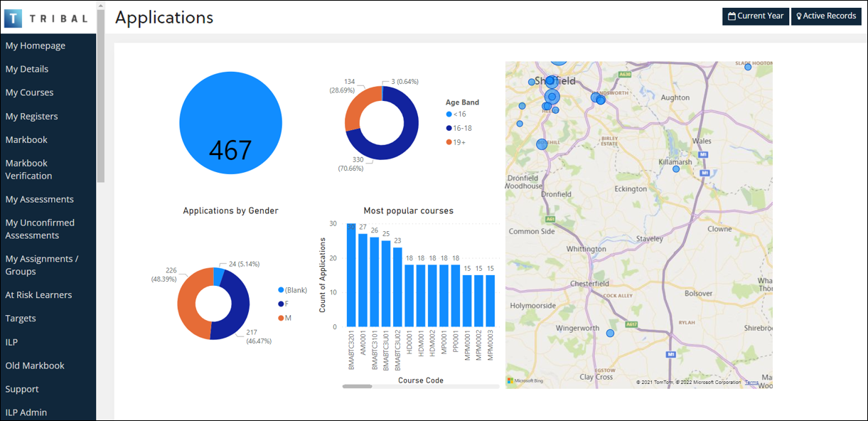Open the ILP Admin sidebar item
The width and height of the screenshot is (868, 421).
pos(26,412)
